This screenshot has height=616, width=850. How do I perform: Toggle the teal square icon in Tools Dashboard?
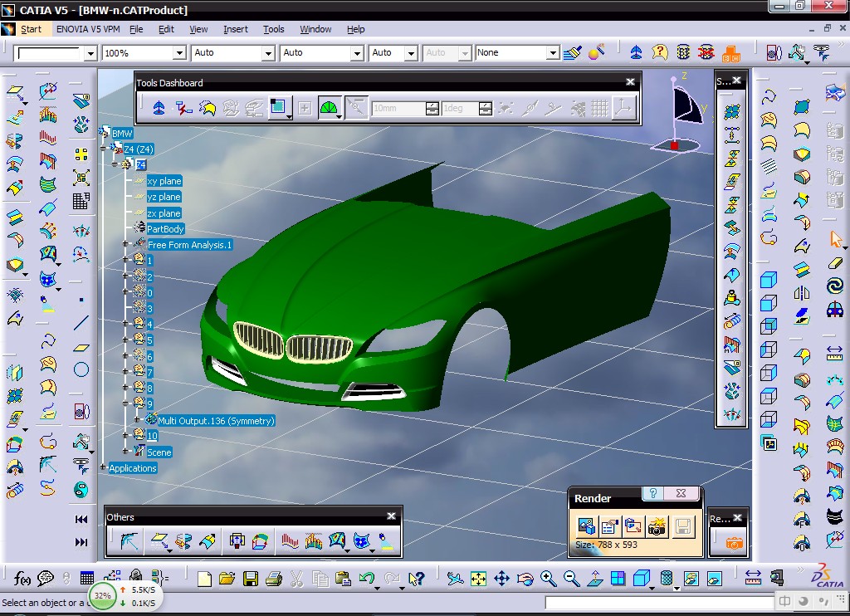click(x=279, y=107)
